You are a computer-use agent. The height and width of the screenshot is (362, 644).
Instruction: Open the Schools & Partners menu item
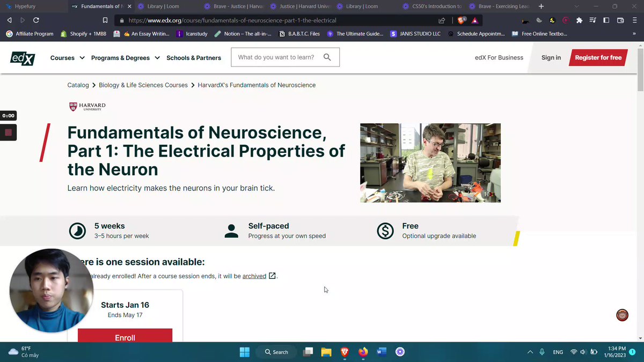(194, 58)
